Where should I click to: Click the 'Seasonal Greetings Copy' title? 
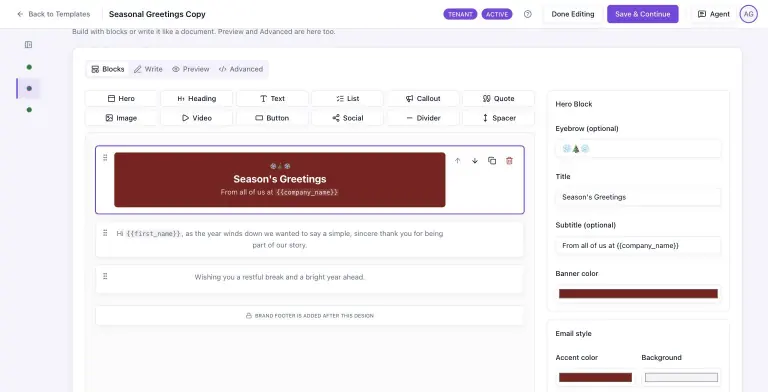(x=157, y=14)
